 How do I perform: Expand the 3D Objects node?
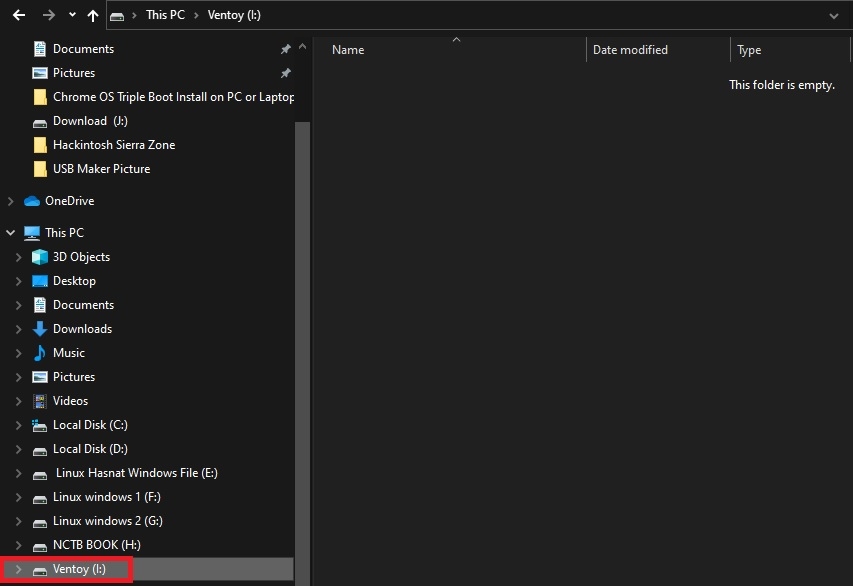click(18, 257)
